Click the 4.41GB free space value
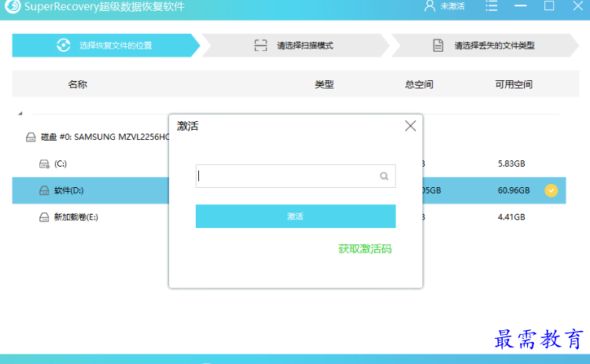 point(511,217)
